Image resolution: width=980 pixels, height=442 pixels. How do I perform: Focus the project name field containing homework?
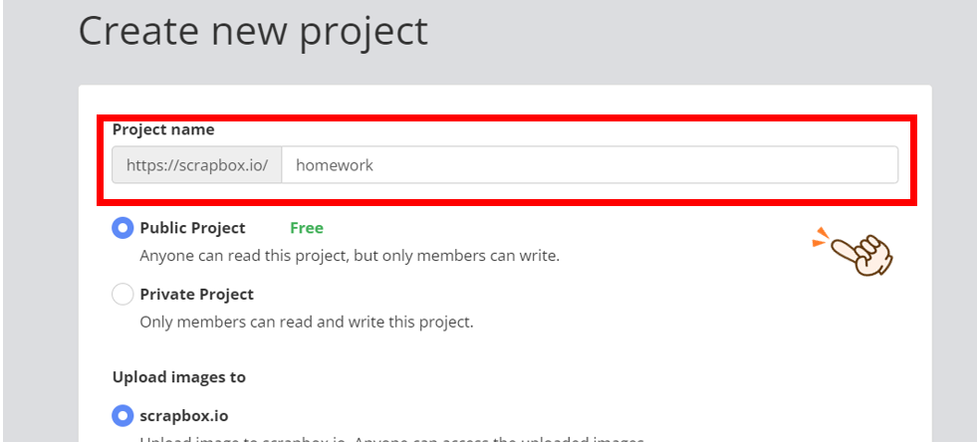click(x=590, y=165)
